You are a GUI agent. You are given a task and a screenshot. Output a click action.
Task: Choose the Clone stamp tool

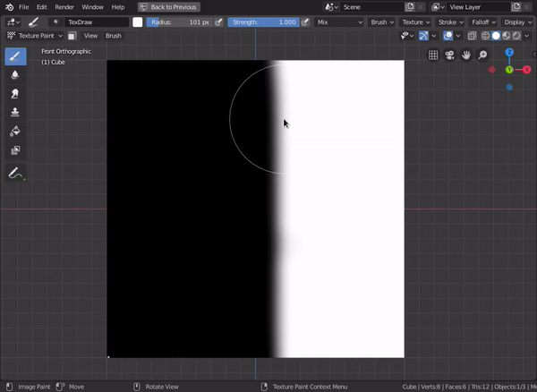pyautogui.click(x=15, y=113)
